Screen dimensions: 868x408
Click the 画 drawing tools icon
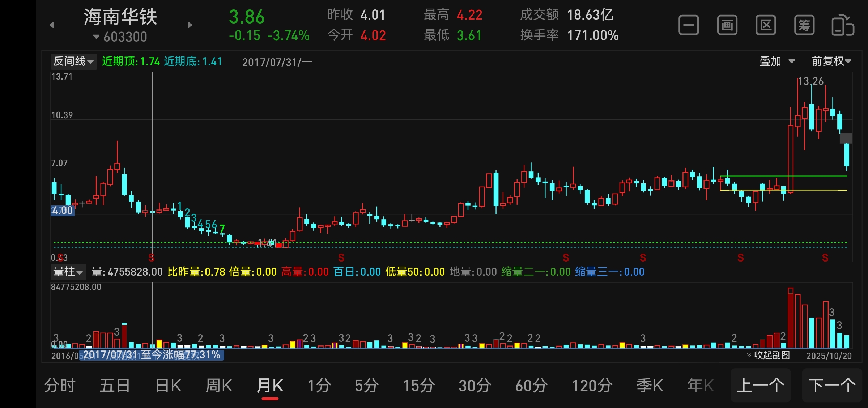[727, 25]
